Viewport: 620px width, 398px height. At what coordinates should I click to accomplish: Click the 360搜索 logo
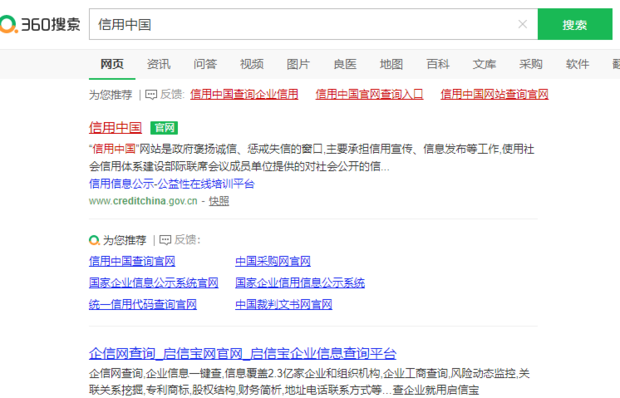coord(40,24)
